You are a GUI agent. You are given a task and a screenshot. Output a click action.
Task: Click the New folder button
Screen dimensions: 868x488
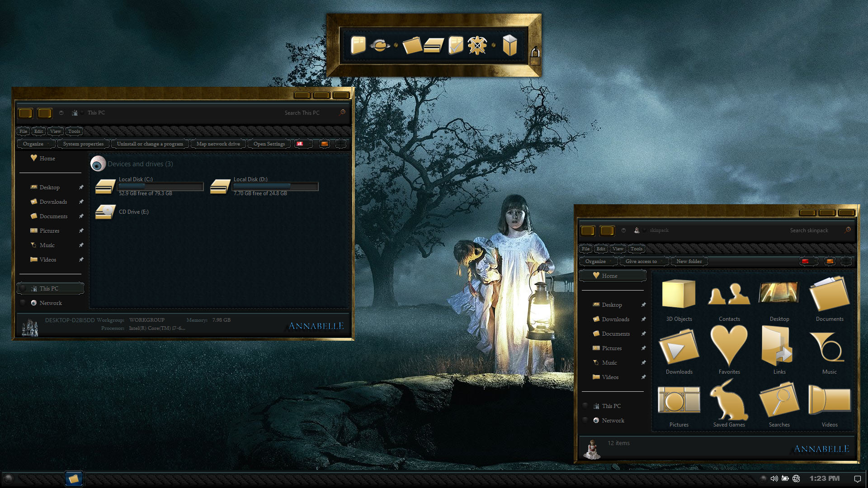coord(689,261)
